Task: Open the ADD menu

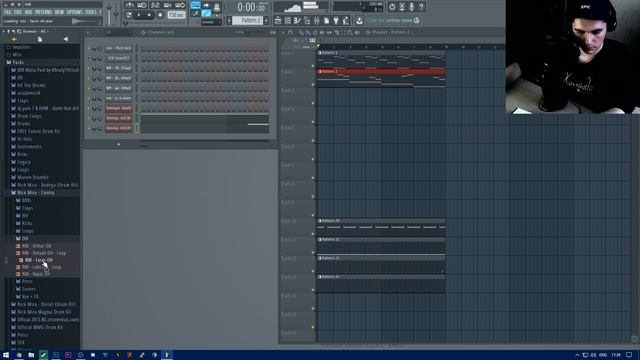Action: pyautogui.click(x=29, y=12)
